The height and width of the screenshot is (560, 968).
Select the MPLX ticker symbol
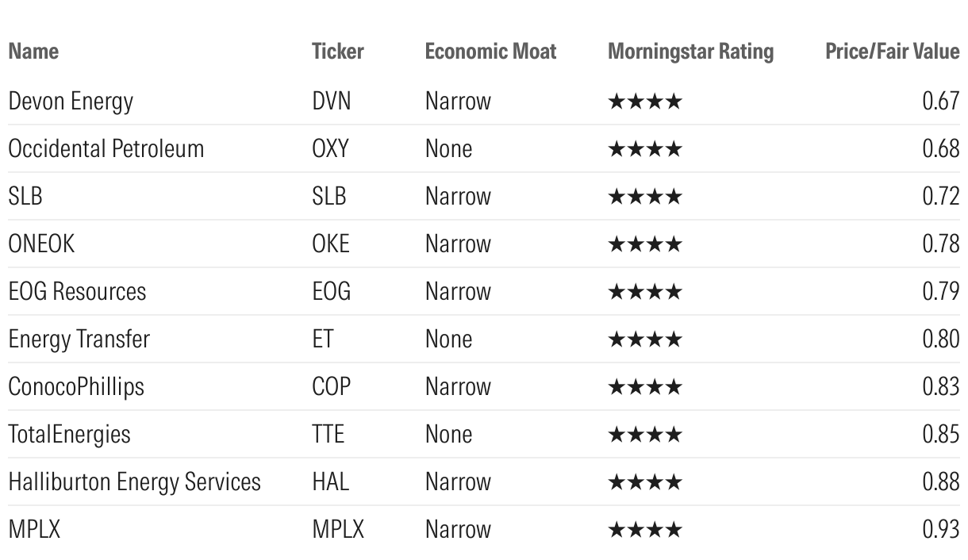338,530
